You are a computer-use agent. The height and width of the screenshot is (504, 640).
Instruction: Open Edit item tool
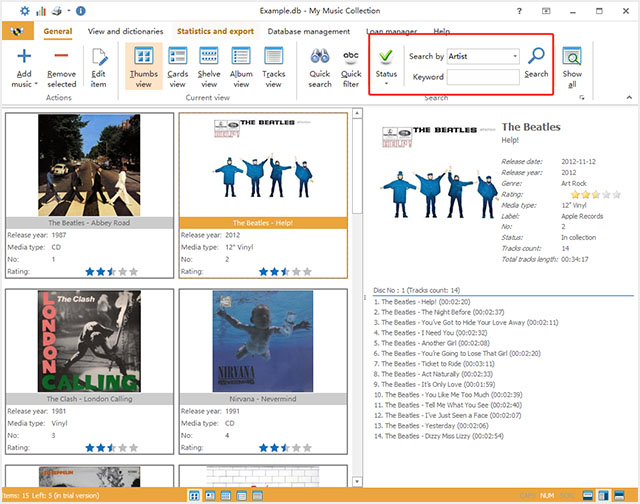click(98, 67)
